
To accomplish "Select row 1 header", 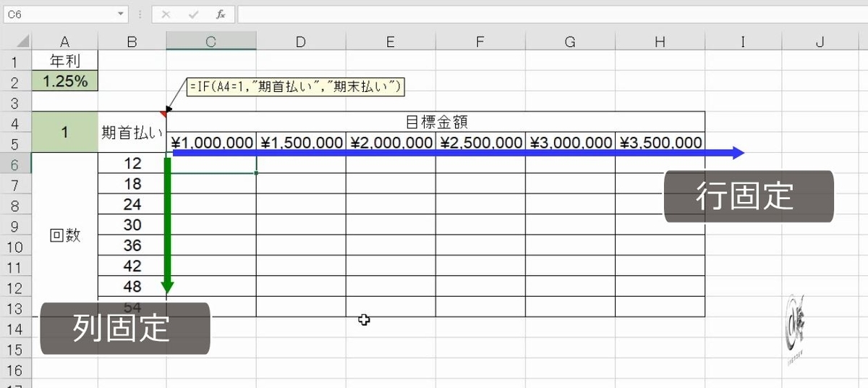I will point(16,61).
